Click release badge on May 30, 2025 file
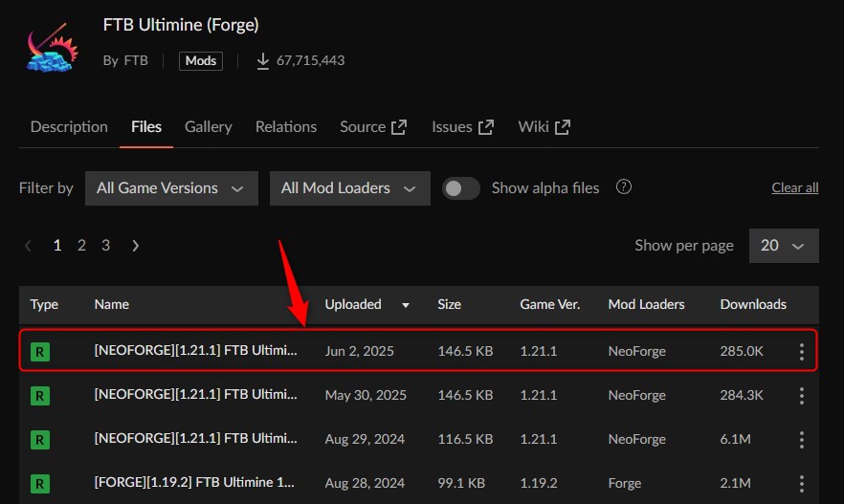Viewport: 844px width, 504px height. [x=40, y=396]
